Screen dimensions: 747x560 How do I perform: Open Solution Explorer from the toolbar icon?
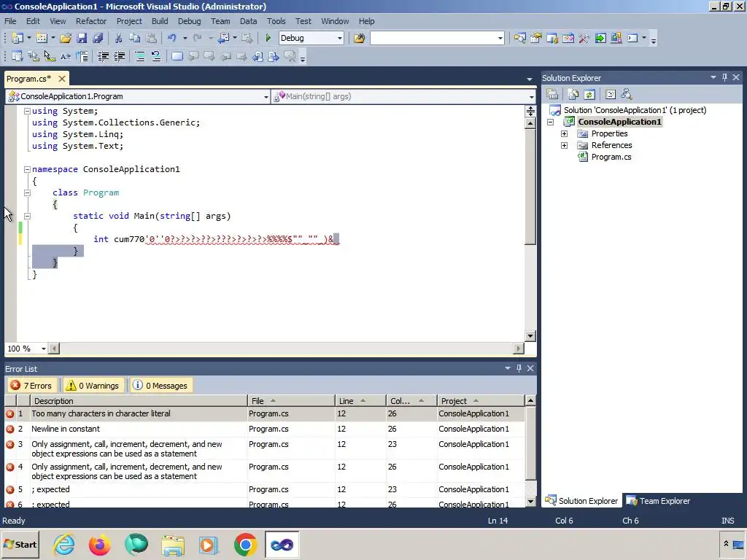tap(519, 38)
